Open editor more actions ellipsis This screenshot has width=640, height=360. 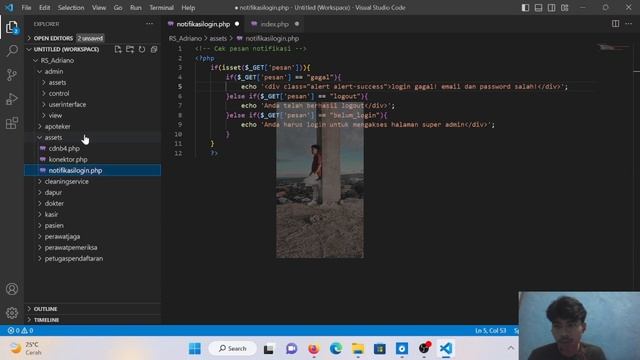point(629,24)
